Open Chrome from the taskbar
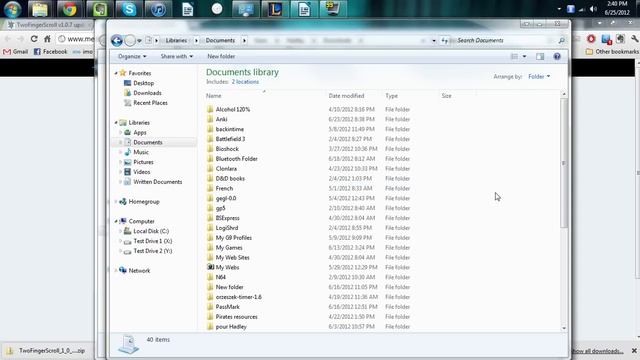This screenshot has width=640, height=360. tap(69, 9)
